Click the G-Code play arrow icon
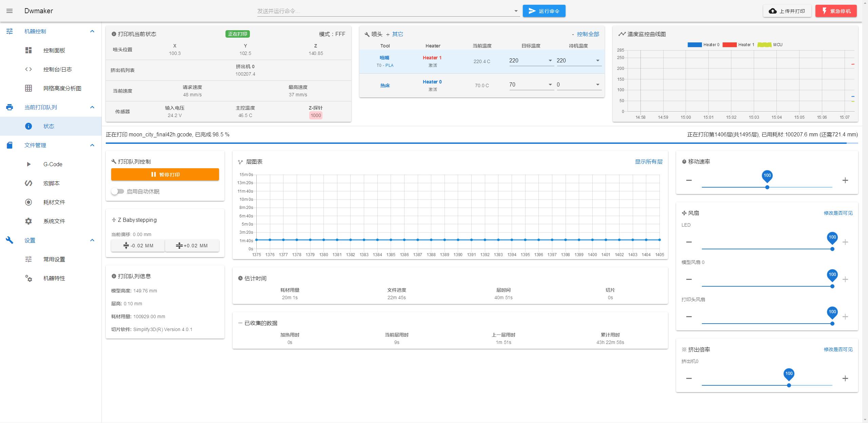The width and height of the screenshot is (868, 423). 28,164
